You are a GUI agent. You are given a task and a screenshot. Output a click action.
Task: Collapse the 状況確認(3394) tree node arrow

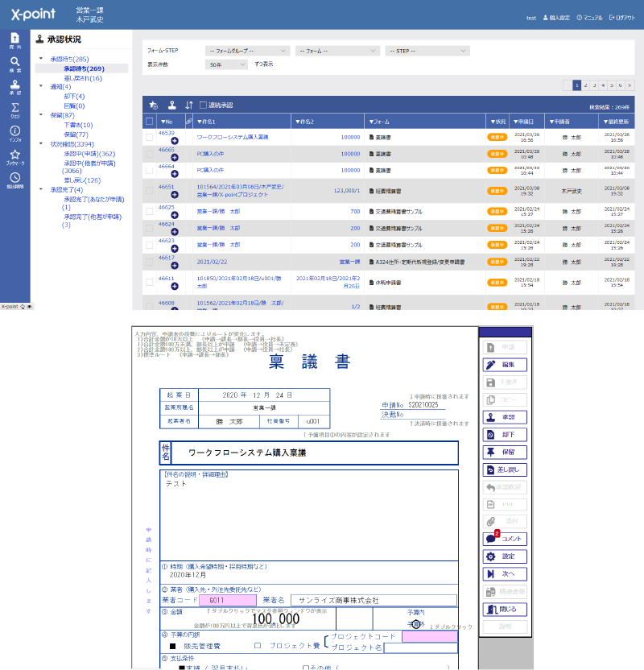pyautogui.click(x=41, y=144)
